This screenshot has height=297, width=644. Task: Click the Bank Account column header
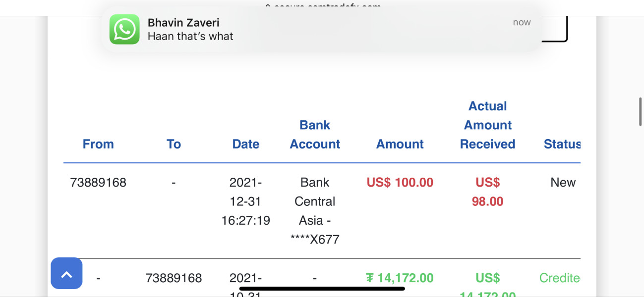click(x=315, y=135)
